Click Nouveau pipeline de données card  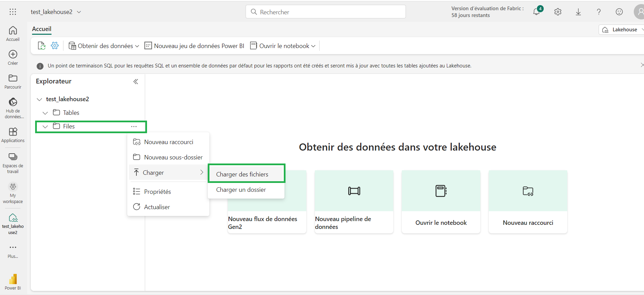(354, 202)
